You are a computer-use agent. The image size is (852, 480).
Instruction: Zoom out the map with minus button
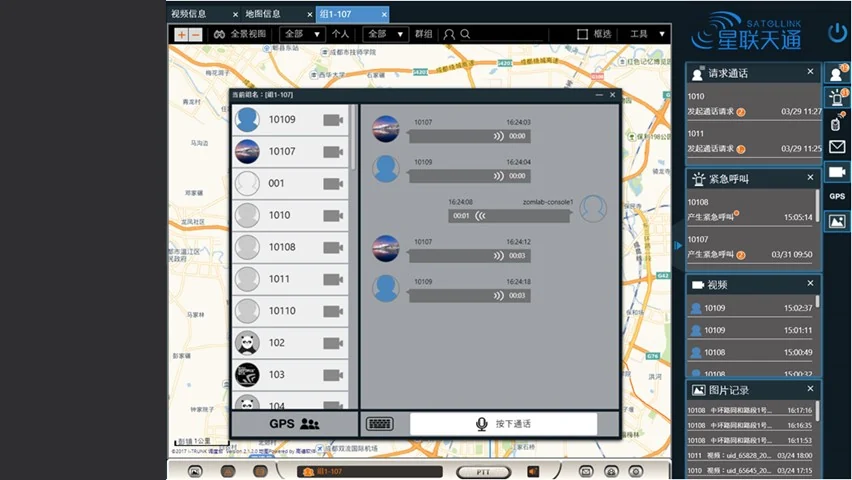pos(196,35)
